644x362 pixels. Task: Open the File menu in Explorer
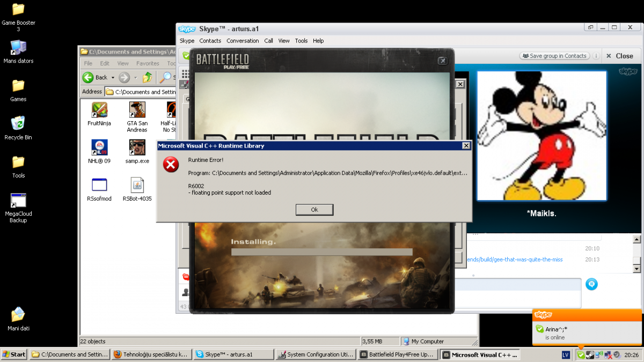point(87,63)
